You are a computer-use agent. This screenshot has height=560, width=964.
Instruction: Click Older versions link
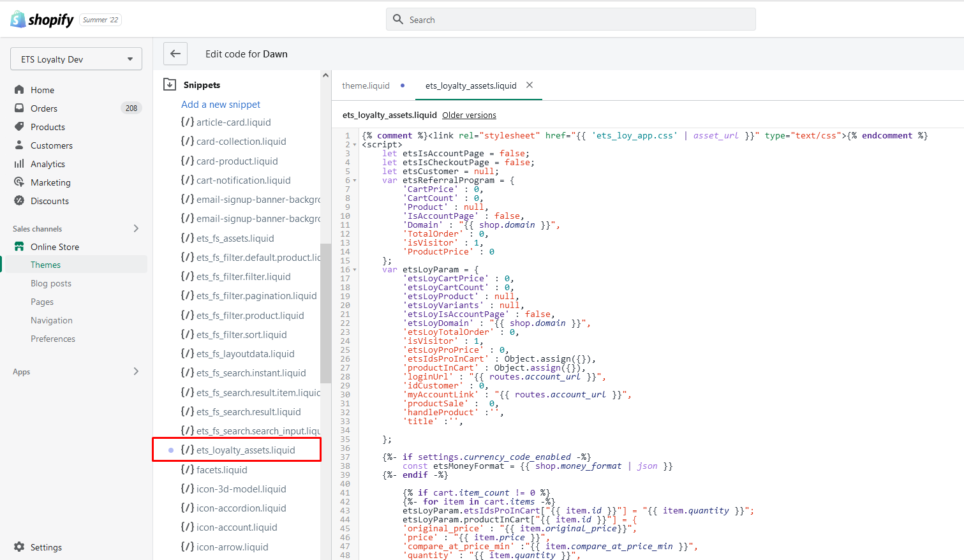(469, 115)
